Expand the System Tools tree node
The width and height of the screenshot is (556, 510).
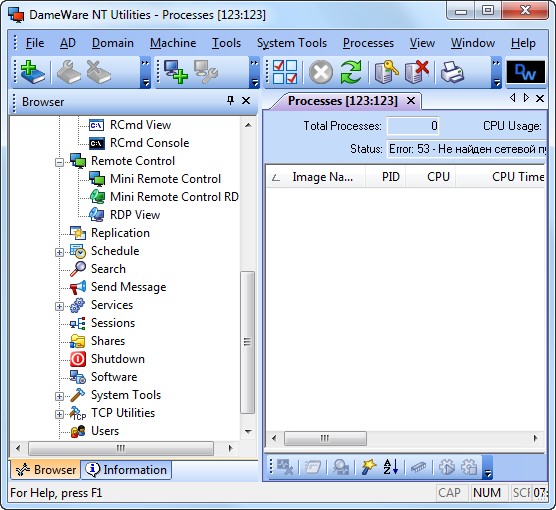[x=60, y=397]
